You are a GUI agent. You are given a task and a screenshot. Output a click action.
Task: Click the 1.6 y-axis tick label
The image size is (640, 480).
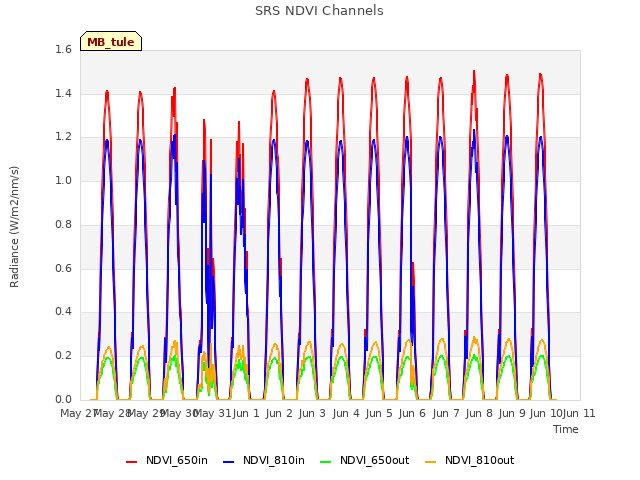63,49
